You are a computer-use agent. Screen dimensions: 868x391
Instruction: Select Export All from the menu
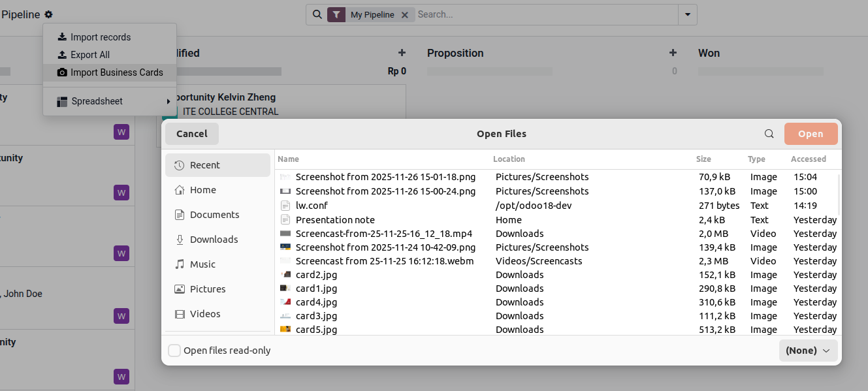point(90,55)
